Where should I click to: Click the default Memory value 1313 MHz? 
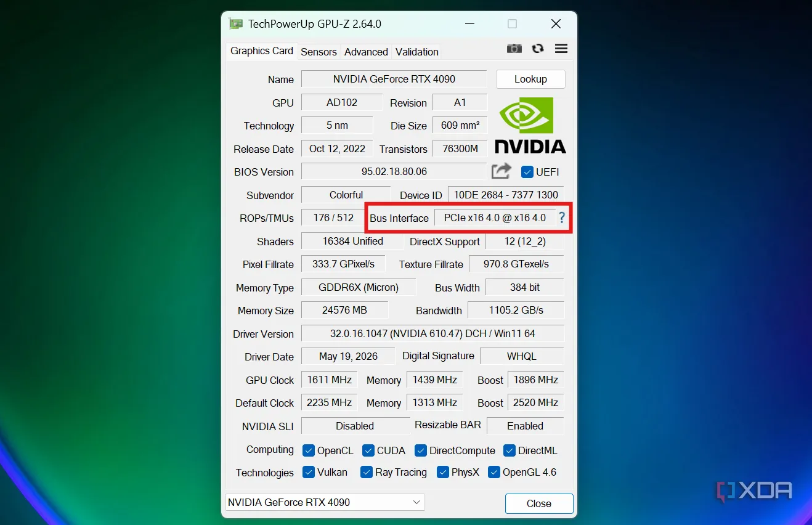435,402
